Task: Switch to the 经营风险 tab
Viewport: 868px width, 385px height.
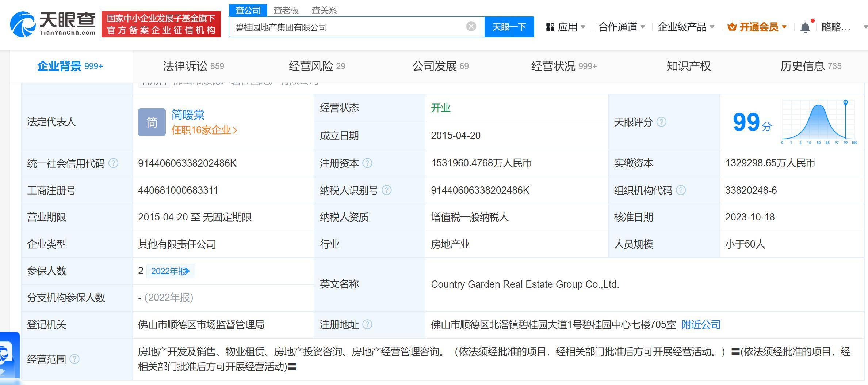Action: [317, 66]
